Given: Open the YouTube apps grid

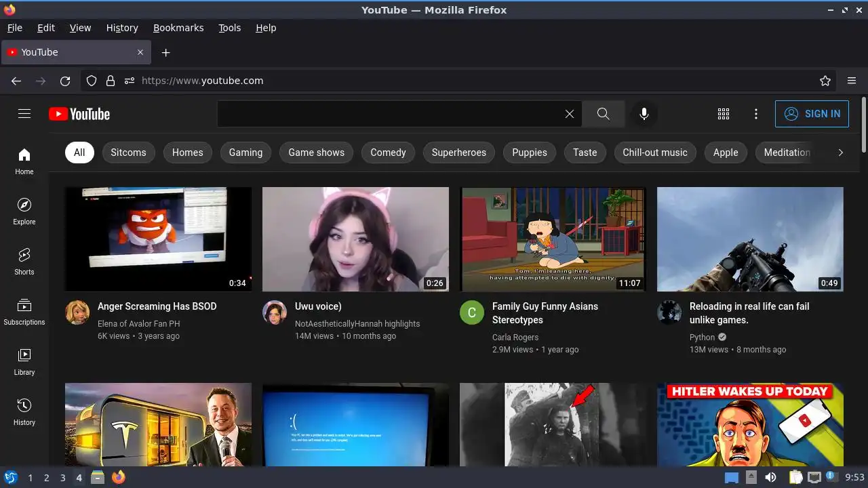Looking at the screenshot, I should (724, 114).
